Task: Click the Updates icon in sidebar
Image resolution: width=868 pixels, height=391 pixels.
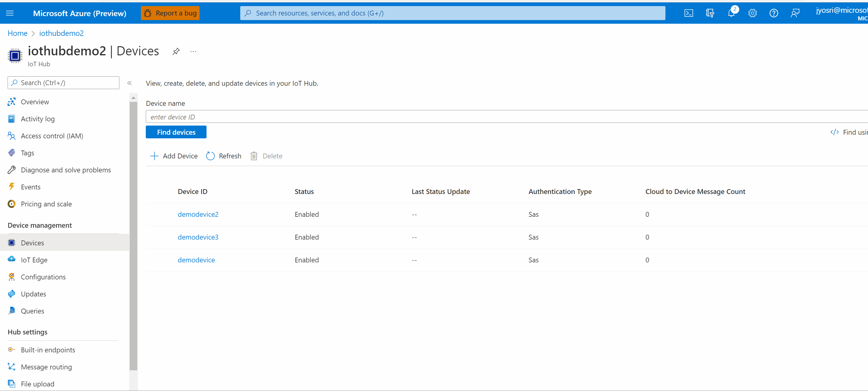Action: 12,293
